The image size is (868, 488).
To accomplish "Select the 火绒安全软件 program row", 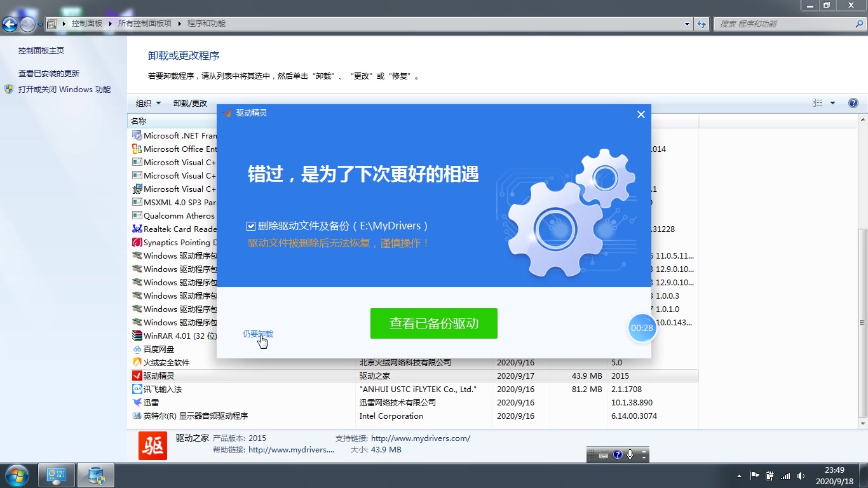I will click(414, 362).
